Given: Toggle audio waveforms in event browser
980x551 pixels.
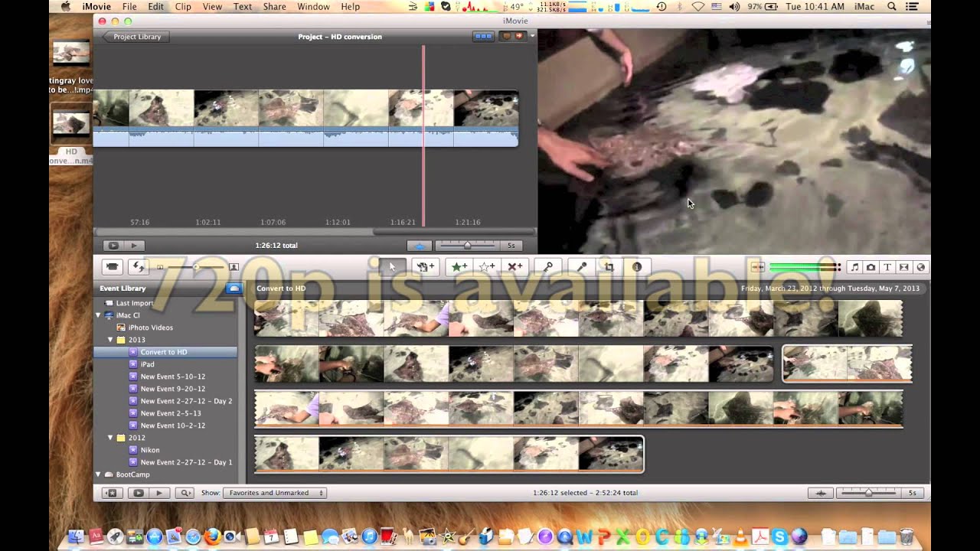Looking at the screenshot, I should click(821, 493).
